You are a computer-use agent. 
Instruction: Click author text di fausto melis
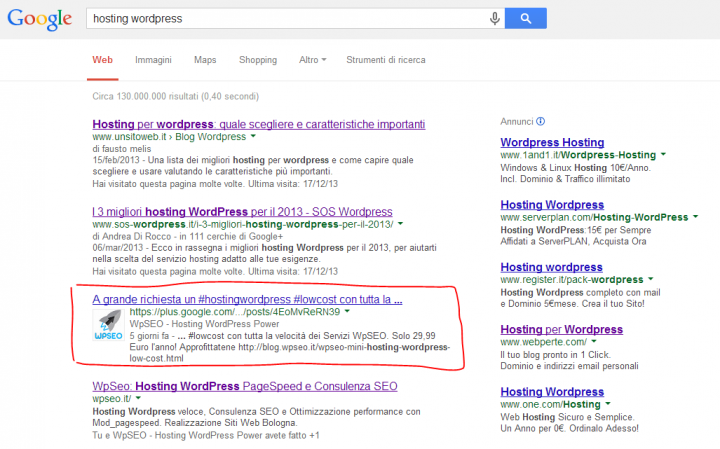pos(122,149)
